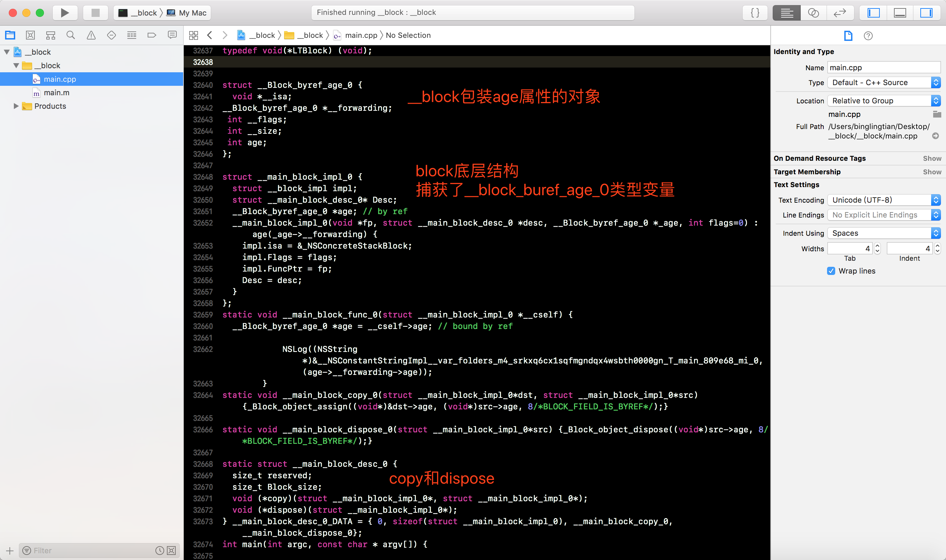The image size is (946, 560).
Task: Open the library with the curly braces button
Action: (x=755, y=13)
